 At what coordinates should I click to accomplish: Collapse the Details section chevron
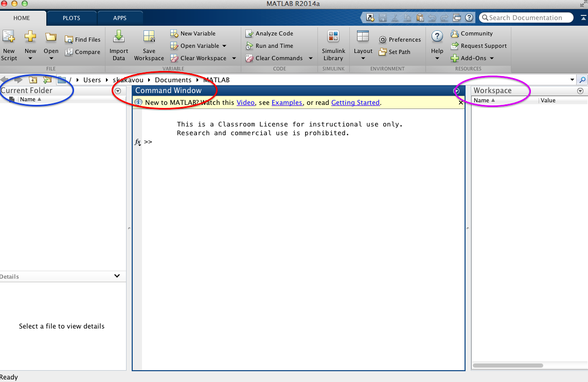click(117, 276)
